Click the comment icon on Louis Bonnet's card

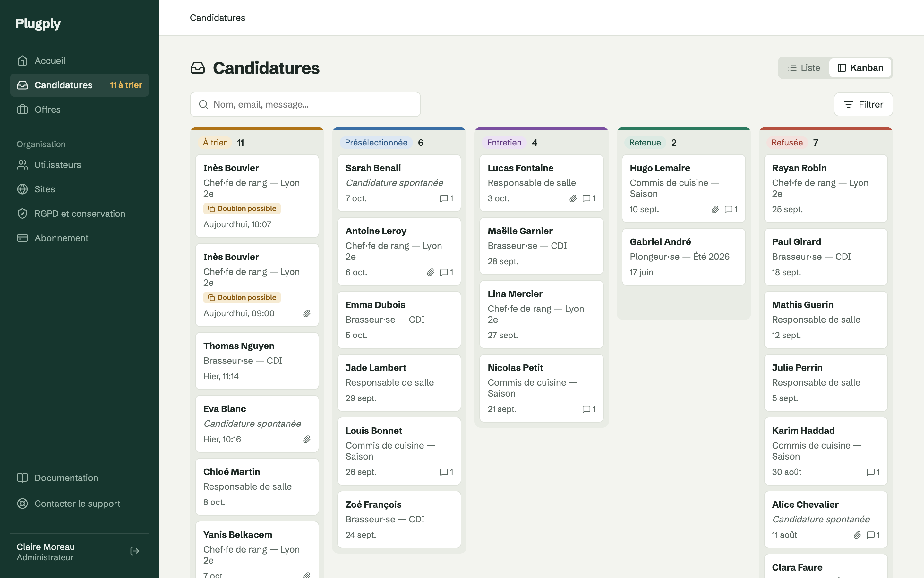[x=444, y=472]
